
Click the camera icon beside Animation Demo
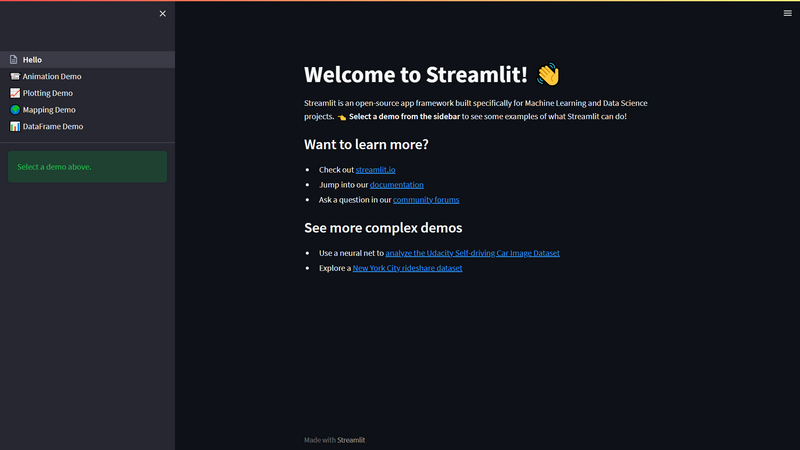click(x=14, y=76)
